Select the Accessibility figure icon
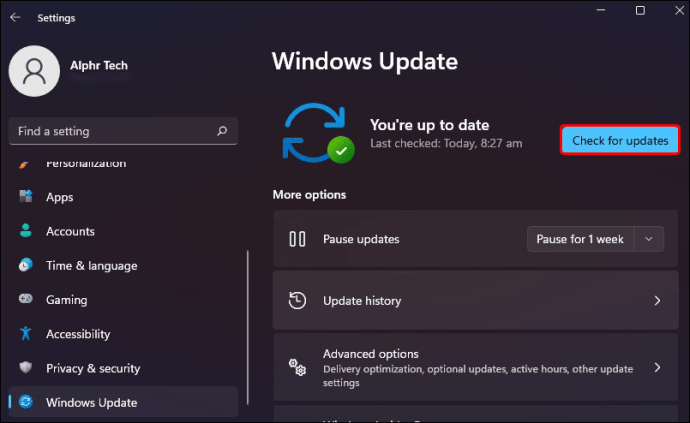 click(x=26, y=333)
